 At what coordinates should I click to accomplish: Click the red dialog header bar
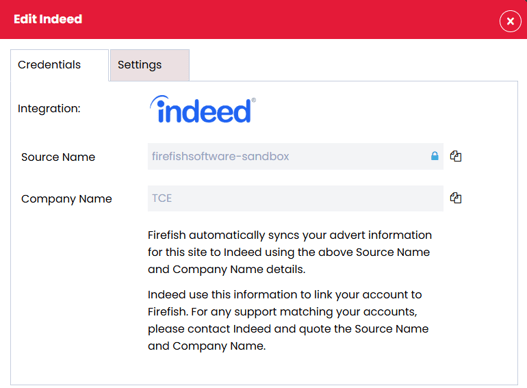coord(264,19)
